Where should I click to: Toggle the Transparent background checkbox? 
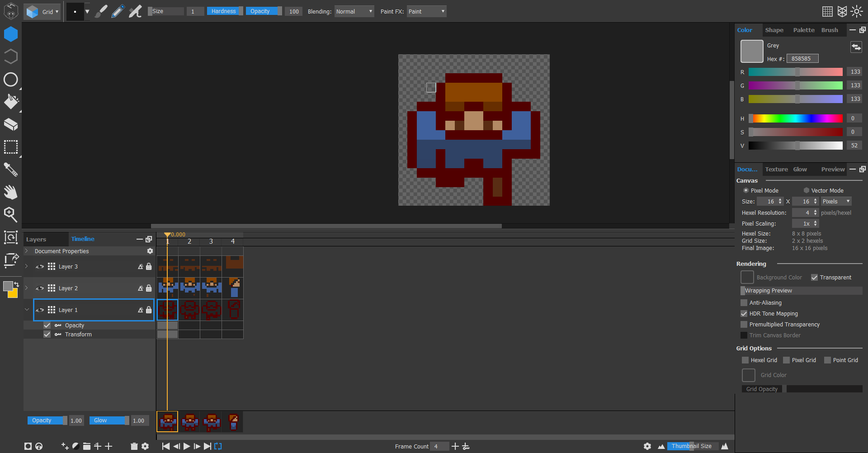[x=814, y=278]
